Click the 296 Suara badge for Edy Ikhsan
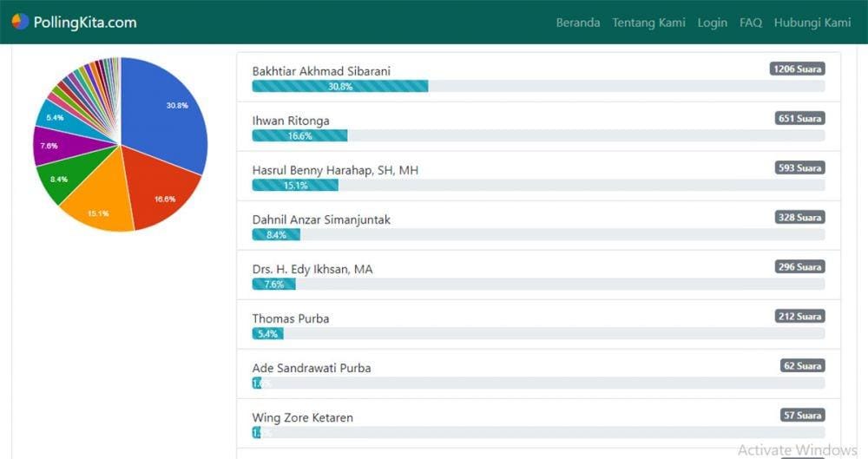 pos(799,266)
